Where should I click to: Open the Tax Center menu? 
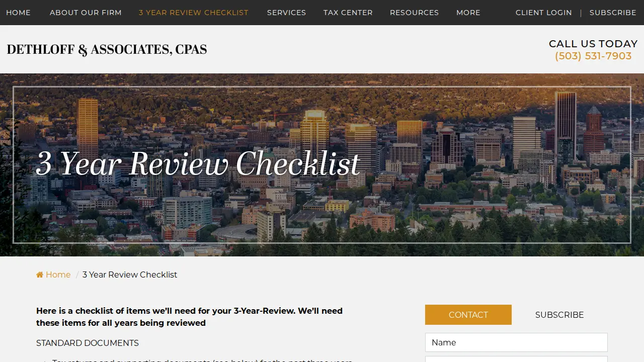(x=348, y=13)
